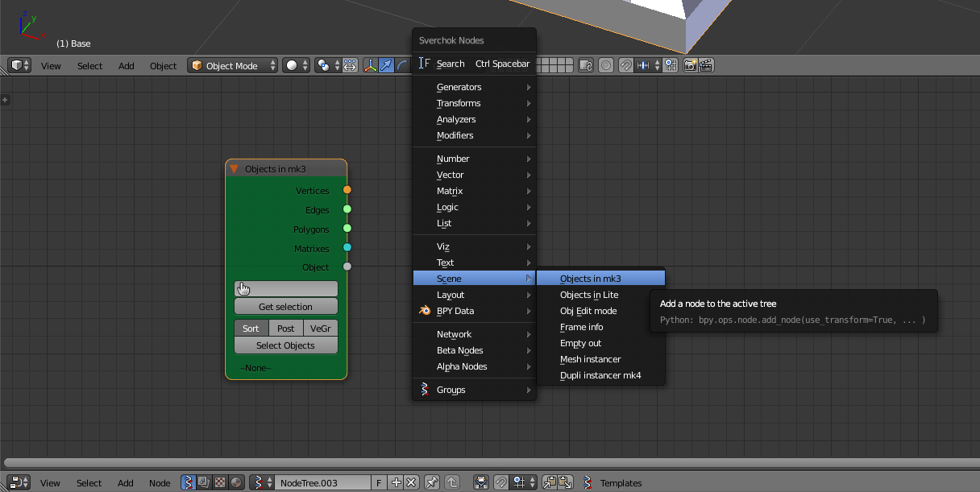Click the Object output socket

click(x=347, y=267)
